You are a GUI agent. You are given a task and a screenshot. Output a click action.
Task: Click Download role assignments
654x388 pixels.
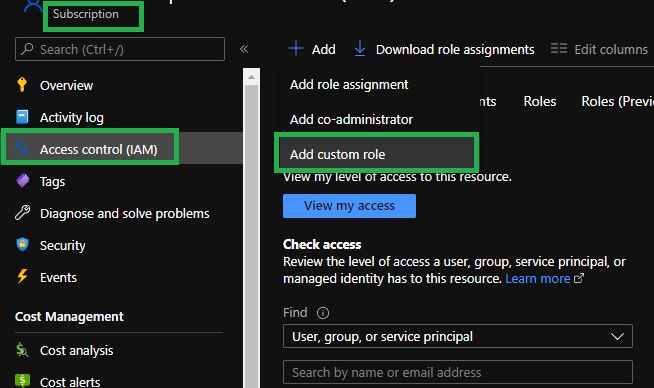point(444,49)
